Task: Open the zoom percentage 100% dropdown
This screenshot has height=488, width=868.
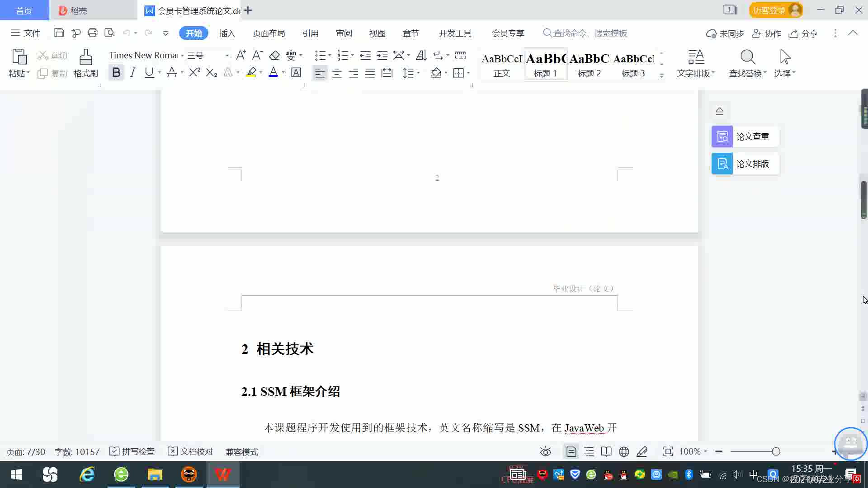Action: tap(693, 452)
